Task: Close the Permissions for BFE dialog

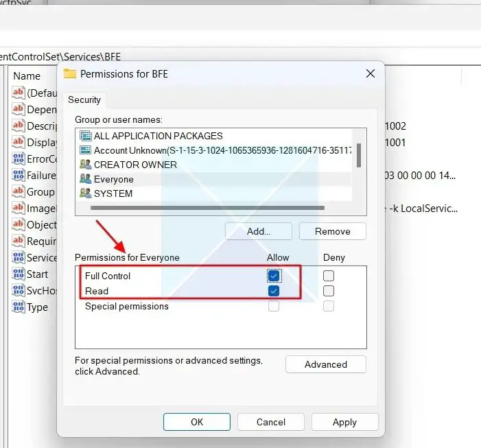Action: click(x=371, y=73)
